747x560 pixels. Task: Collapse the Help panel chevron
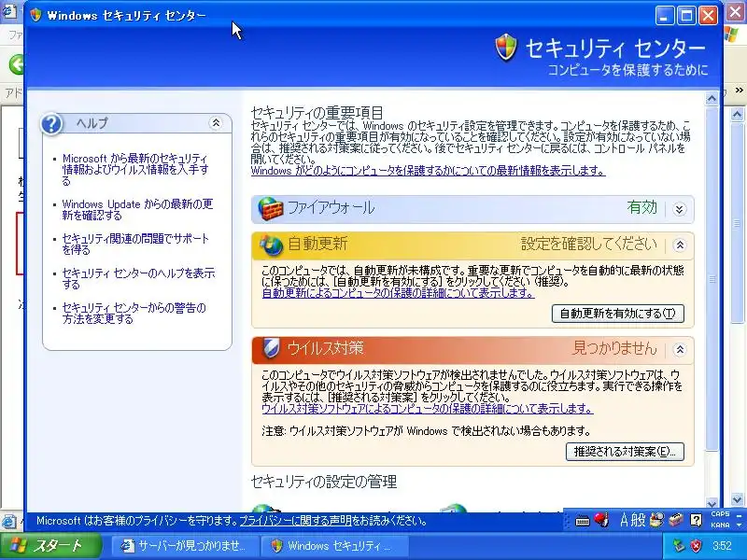[x=216, y=123]
